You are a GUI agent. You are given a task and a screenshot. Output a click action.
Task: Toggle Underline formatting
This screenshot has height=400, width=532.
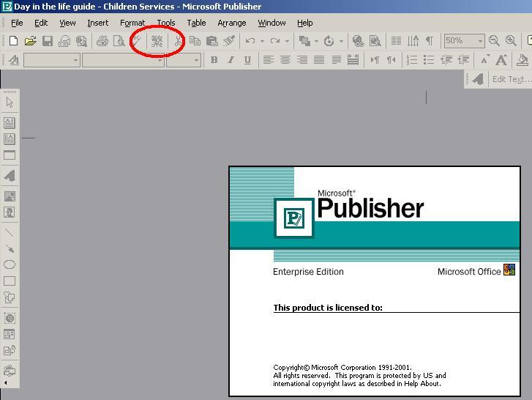tap(247, 60)
